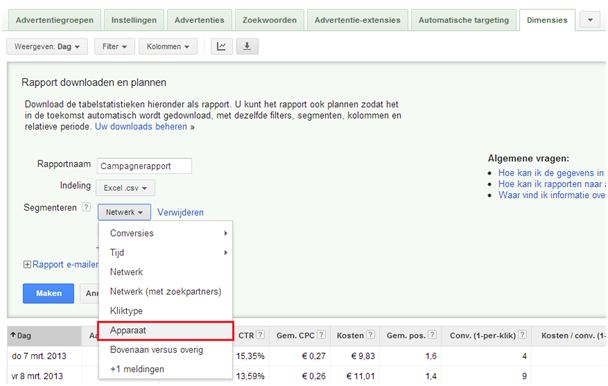Click the 15,35% CTR value

[x=250, y=356]
